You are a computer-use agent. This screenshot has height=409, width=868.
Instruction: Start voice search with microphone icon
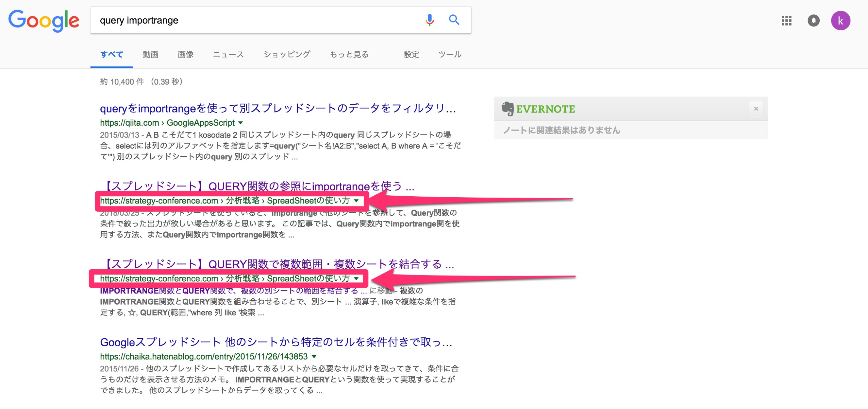coord(429,20)
